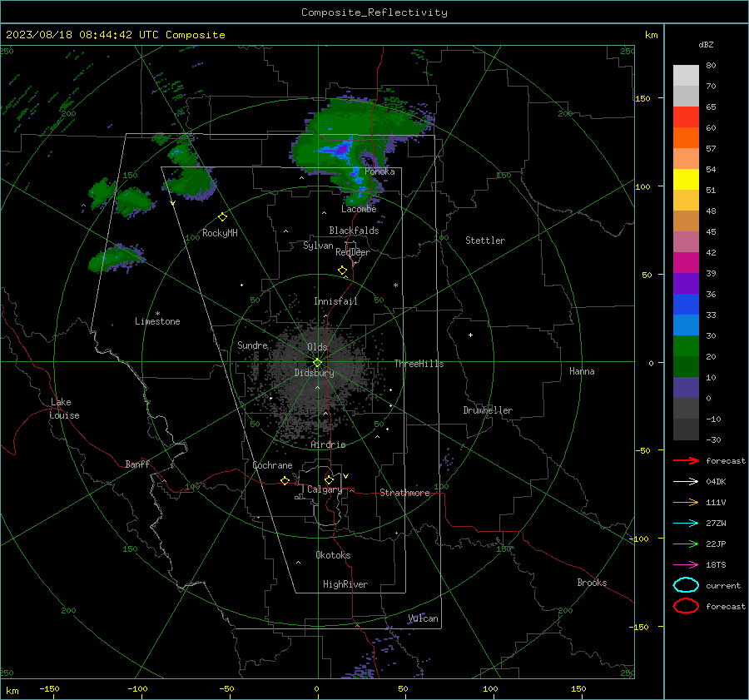Click the Okotoks label
The image size is (749, 700).
[333, 555]
